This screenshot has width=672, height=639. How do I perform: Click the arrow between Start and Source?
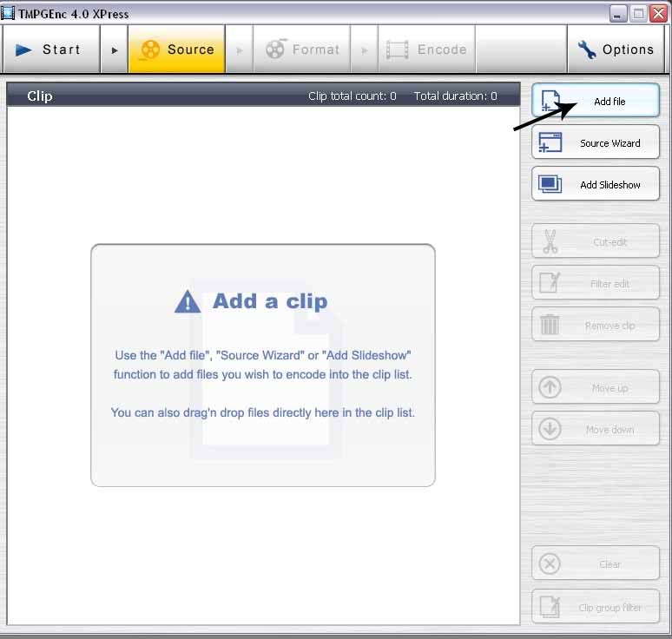114,50
